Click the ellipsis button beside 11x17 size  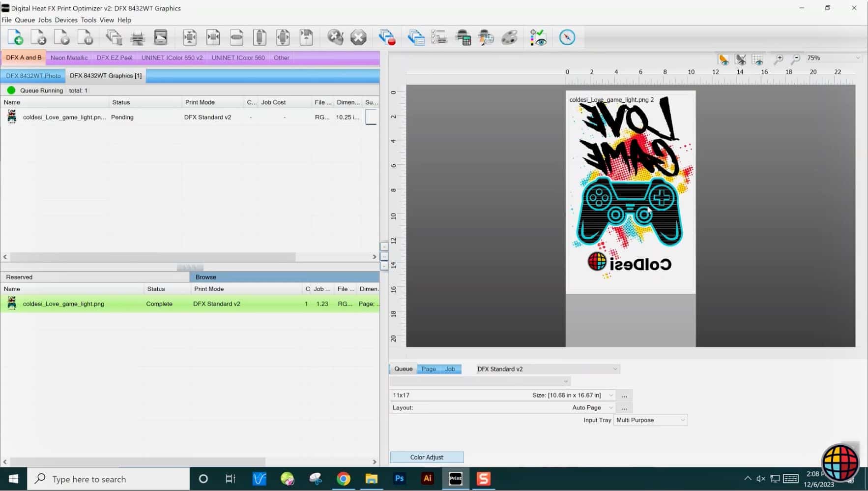[x=624, y=396]
